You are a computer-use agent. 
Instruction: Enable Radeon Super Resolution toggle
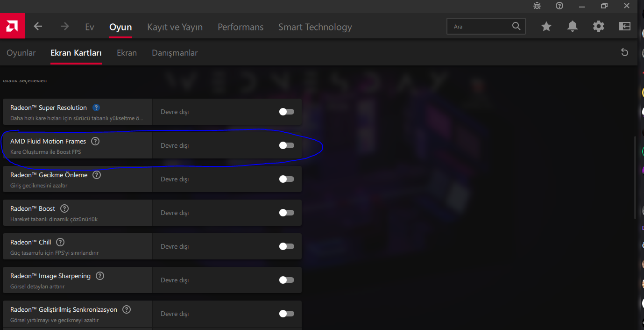pyautogui.click(x=286, y=112)
